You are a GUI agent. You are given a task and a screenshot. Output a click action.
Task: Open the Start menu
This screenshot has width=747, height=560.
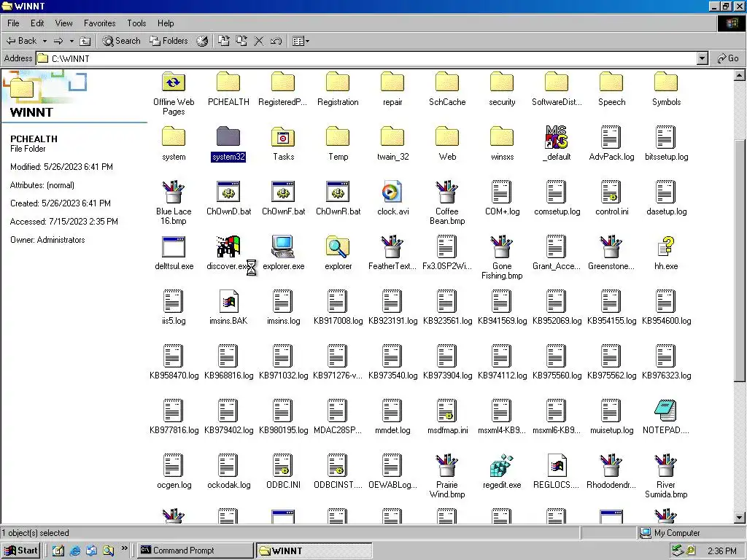click(20, 551)
